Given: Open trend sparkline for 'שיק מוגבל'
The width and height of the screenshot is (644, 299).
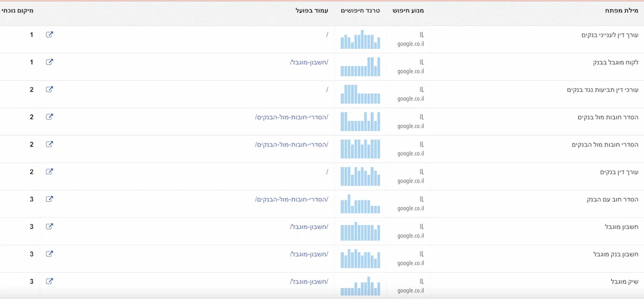Looking at the screenshot, I should (360, 286).
